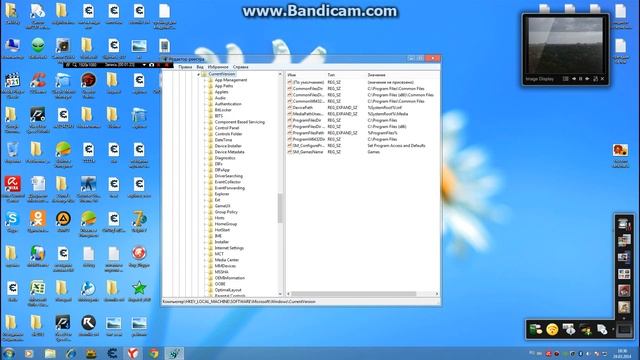Screen dimensions: 640x360
Task: Select the OEMInformation registry key
Action: click(230, 278)
